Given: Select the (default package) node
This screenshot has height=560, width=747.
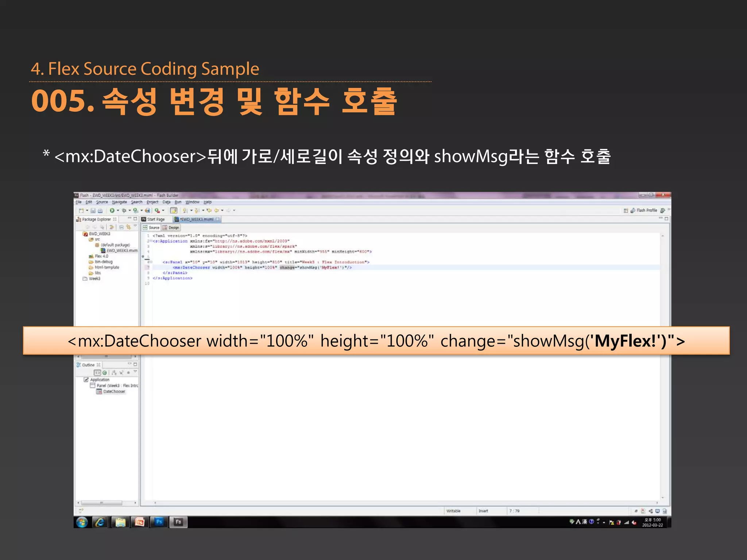Looking at the screenshot, I should (112, 245).
